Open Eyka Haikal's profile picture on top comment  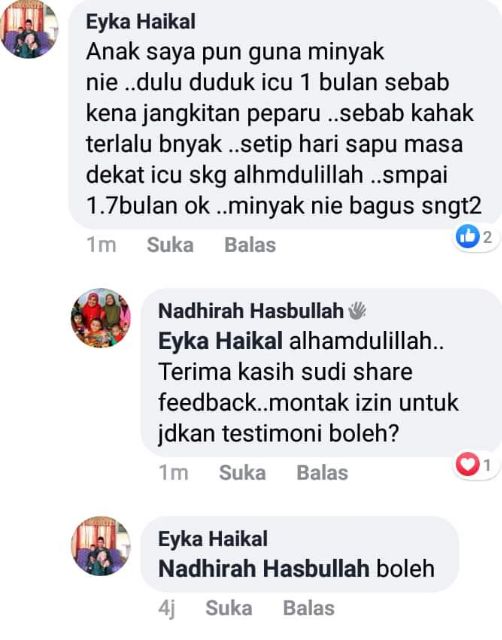[29, 29]
